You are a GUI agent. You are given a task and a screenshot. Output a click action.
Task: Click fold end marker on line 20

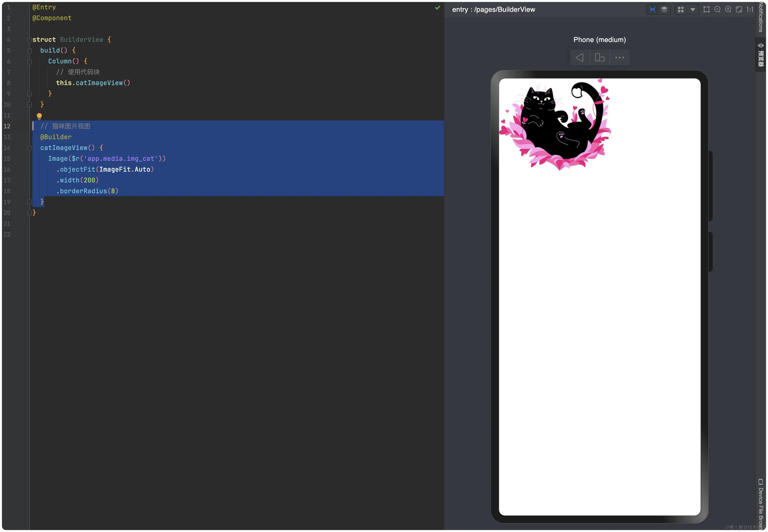click(x=29, y=212)
